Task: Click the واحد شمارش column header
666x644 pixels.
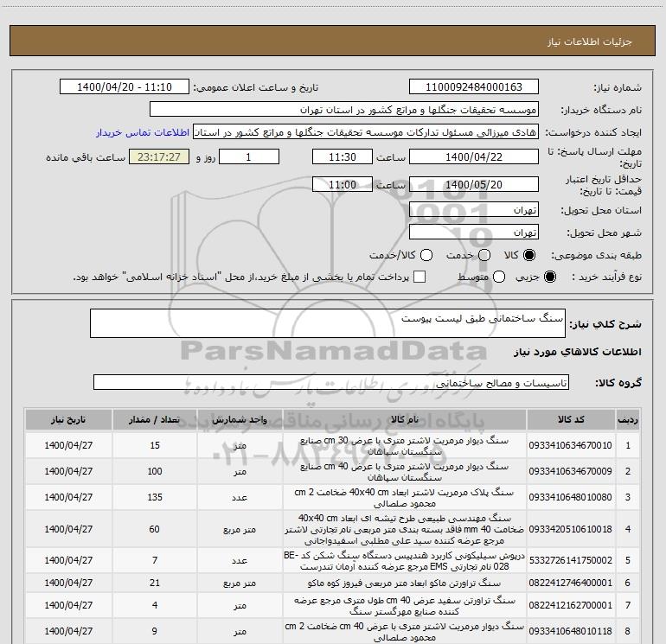Action: 240,419
